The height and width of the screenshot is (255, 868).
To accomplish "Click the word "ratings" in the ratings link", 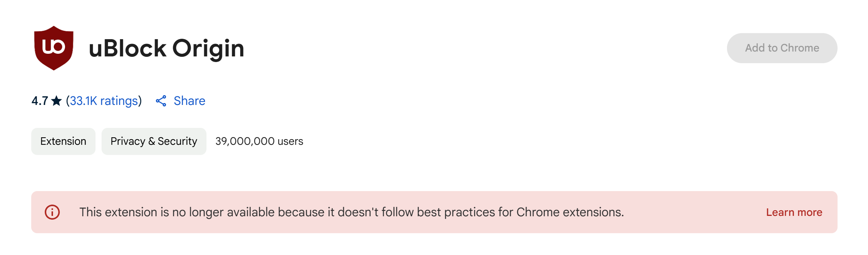I will pos(119,101).
